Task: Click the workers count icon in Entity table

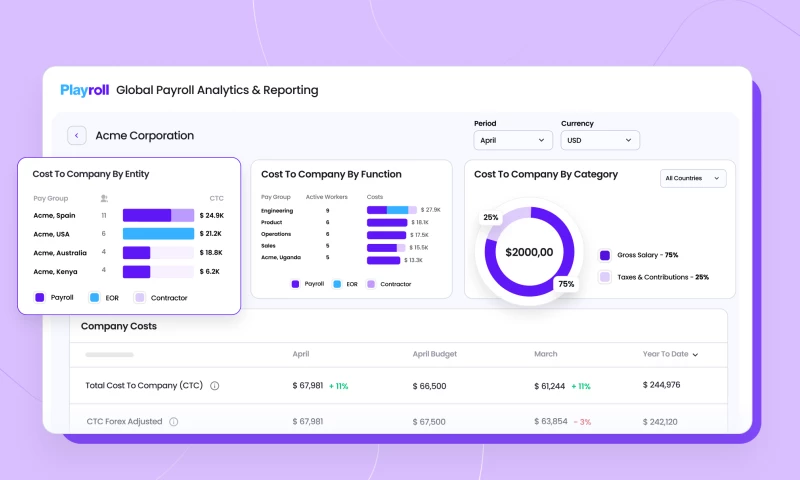Action: [x=104, y=198]
